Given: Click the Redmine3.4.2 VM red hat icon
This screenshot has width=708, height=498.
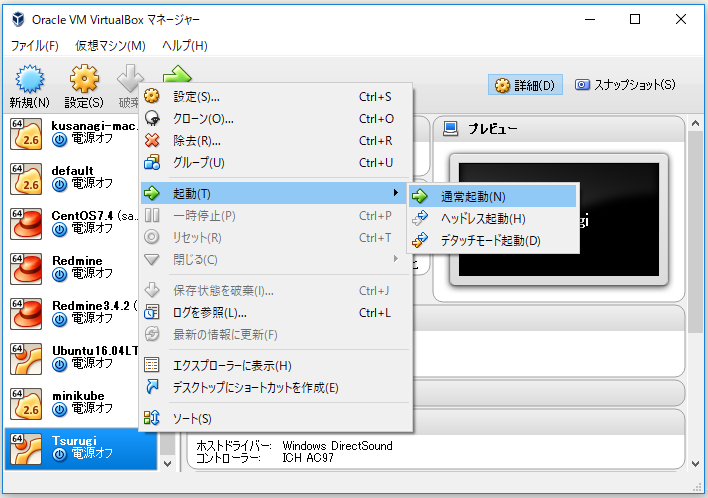Looking at the screenshot, I should pyautogui.click(x=26, y=314).
